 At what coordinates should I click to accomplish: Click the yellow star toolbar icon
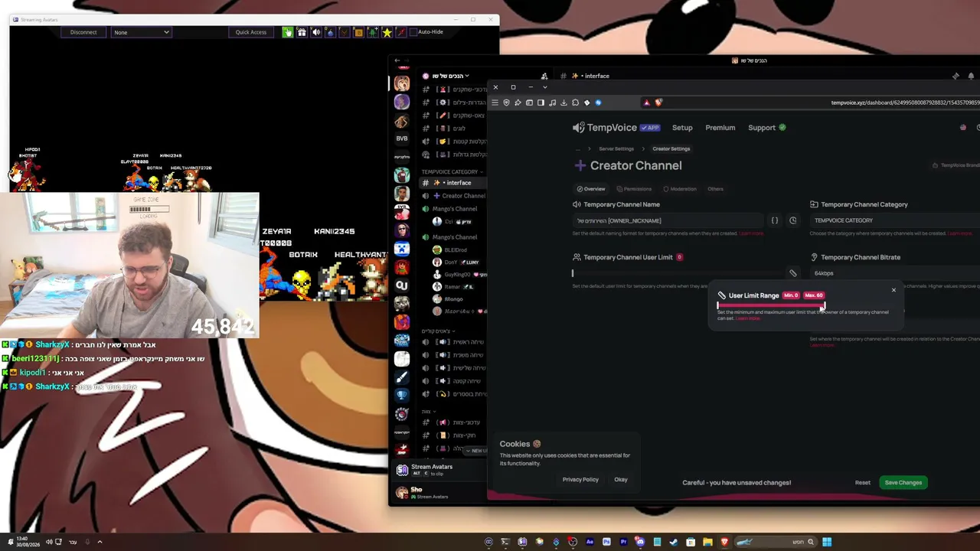click(x=387, y=32)
